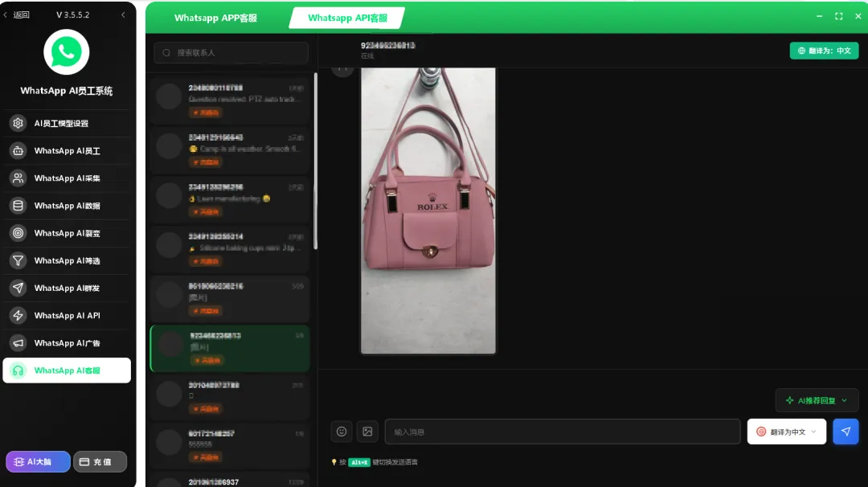Click WhatsApp AI采集 menu label

67,178
